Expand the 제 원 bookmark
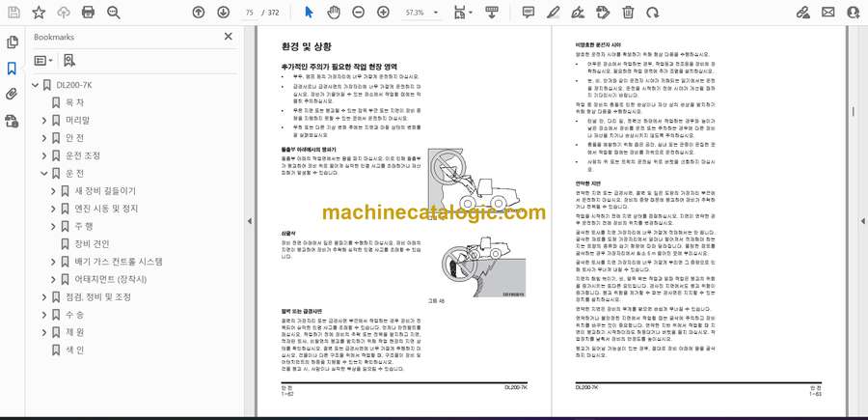868x420 pixels. click(x=44, y=332)
